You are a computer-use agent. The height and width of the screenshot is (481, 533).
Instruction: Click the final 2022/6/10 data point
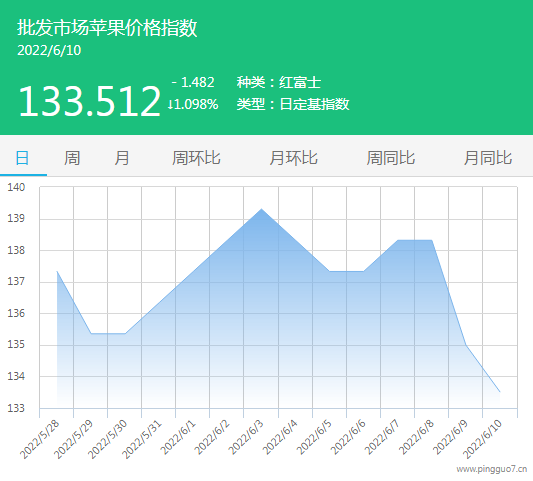pos(500,392)
